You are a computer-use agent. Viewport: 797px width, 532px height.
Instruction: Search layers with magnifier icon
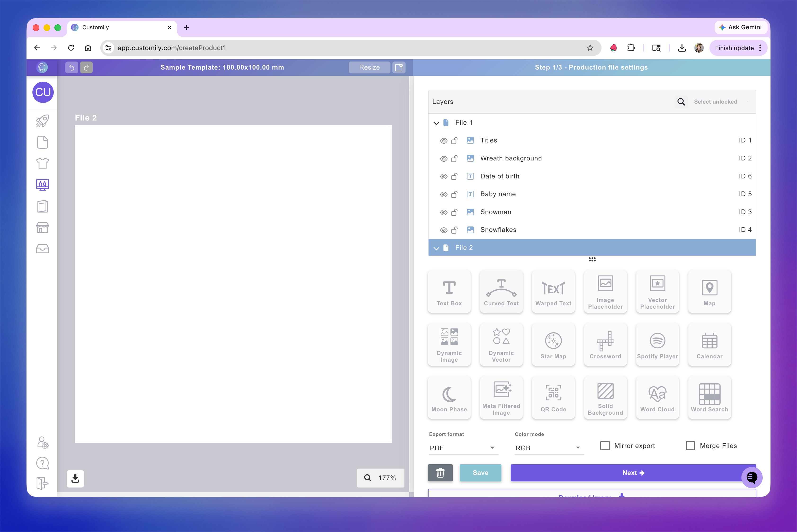pyautogui.click(x=681, y=102)
